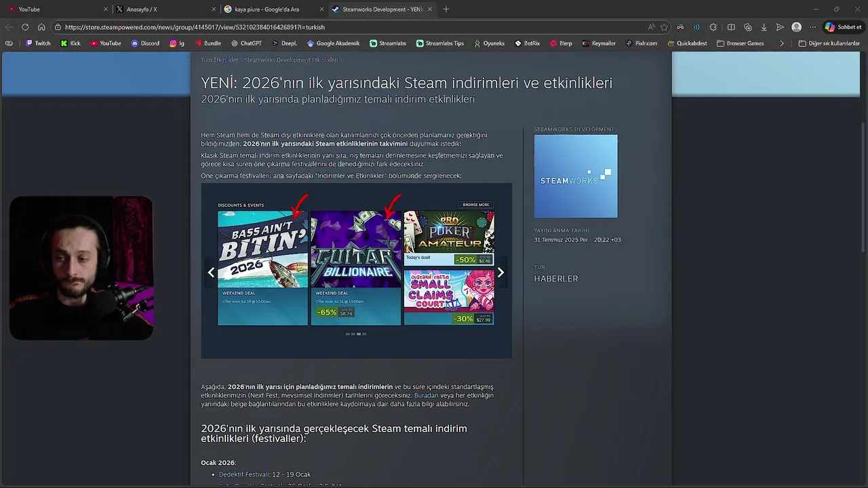The width and height of the screenshot is (868, 488).
Task: Open ChatGPT bookmark
Action: (246, 43)
